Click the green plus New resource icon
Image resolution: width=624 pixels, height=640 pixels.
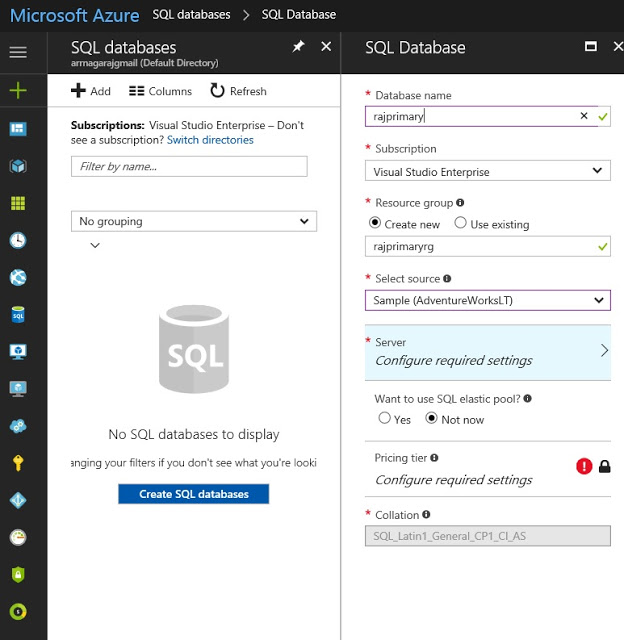(18, 91)
